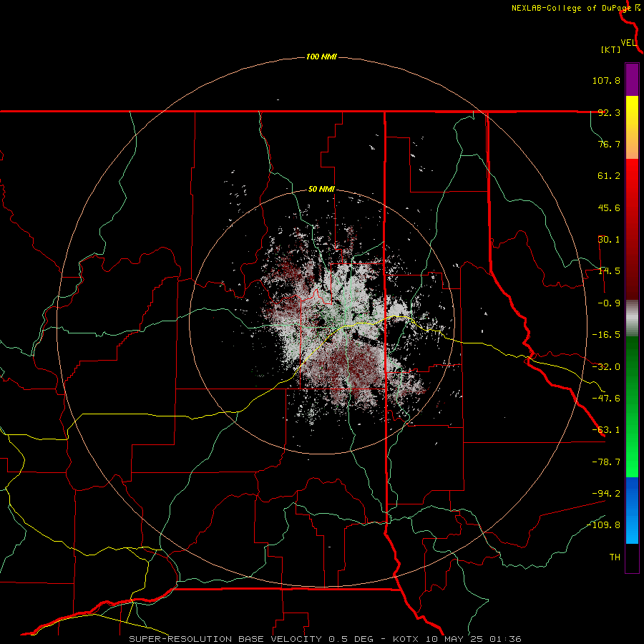
Task: Click the 107.8 scale value
Action: click(x=606, y=80)
